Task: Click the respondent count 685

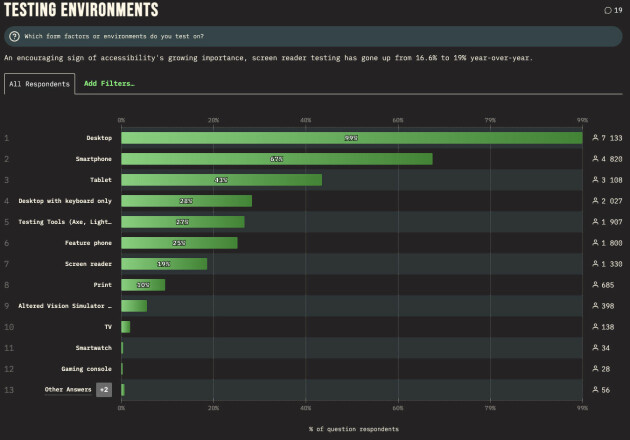Action: [608, 285]
